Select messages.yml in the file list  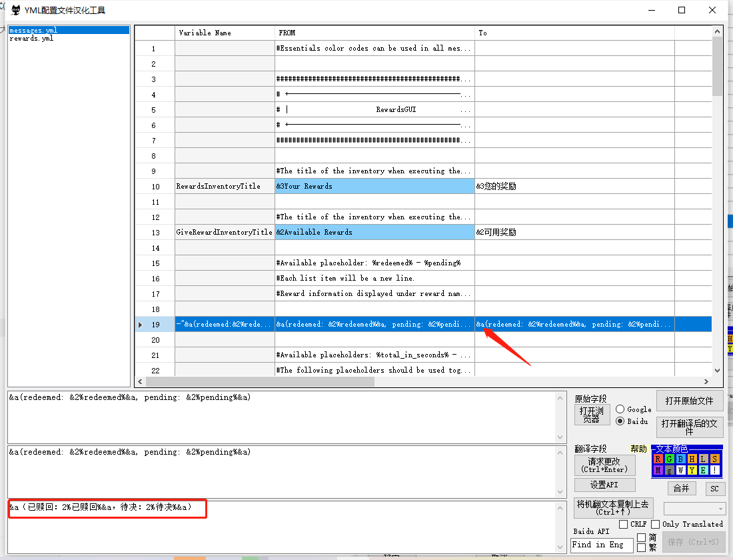(x=33, y=31)
